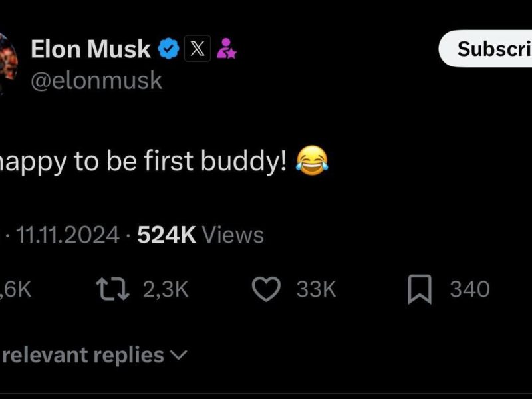
Task: Click the X affiliation badge
Action: [197, 49]
